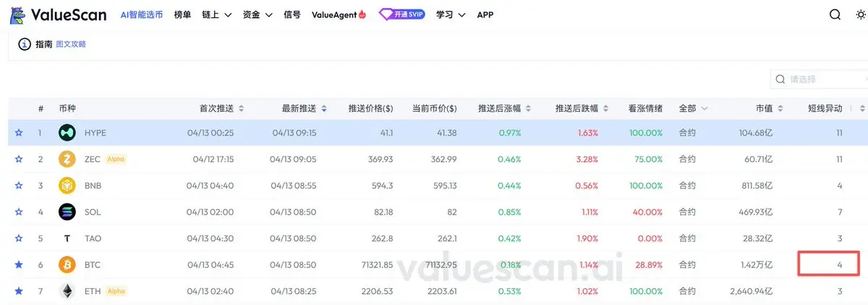Click the ETH coin icon
868x305 pixels.
pos(67,291)
